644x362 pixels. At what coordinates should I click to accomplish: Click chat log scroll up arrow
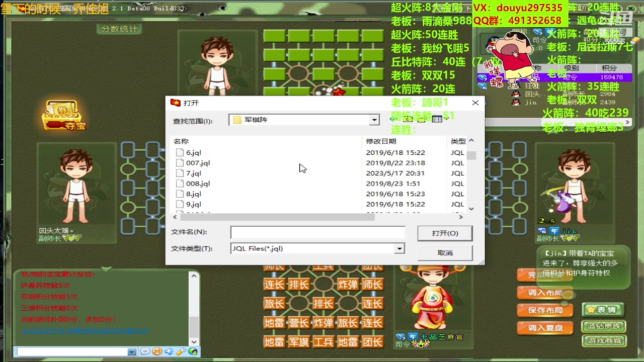(194, 276)
